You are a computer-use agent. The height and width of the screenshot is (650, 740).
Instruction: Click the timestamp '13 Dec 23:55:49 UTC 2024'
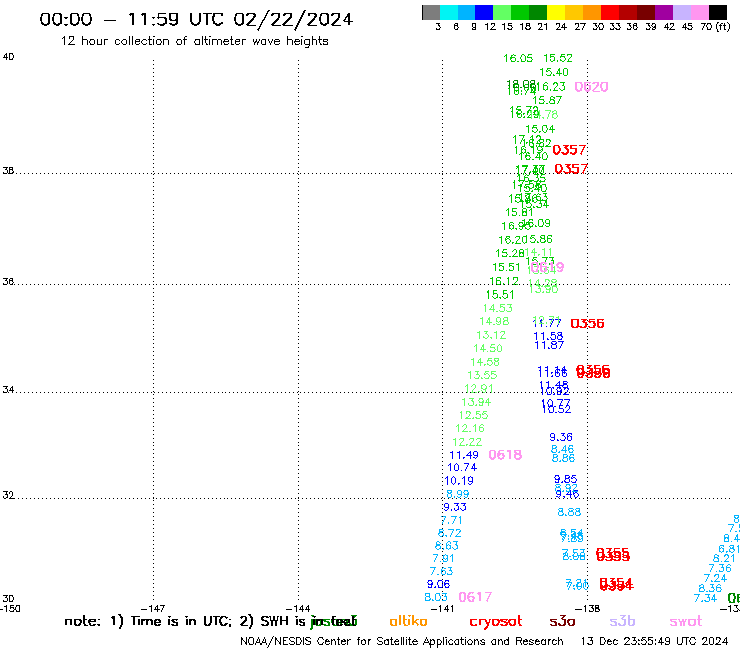[655, 642]
